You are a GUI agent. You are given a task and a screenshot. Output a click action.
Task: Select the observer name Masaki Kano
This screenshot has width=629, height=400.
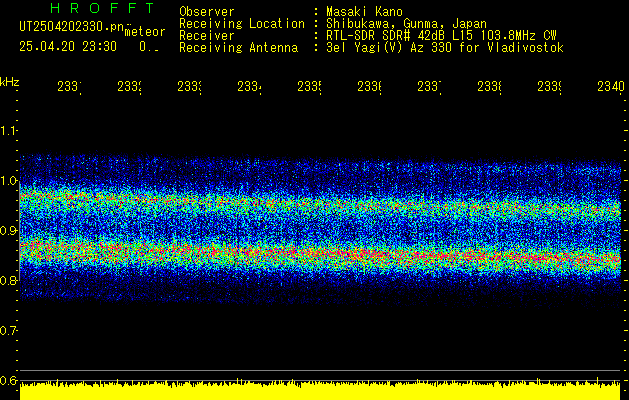pyautogui.click(x=364, y=12)
